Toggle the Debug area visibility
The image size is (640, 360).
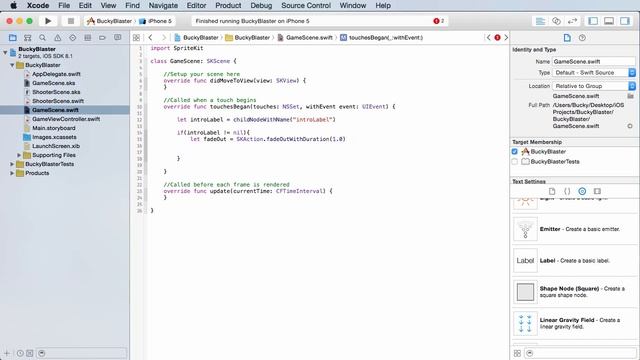(x=609, y=21)
